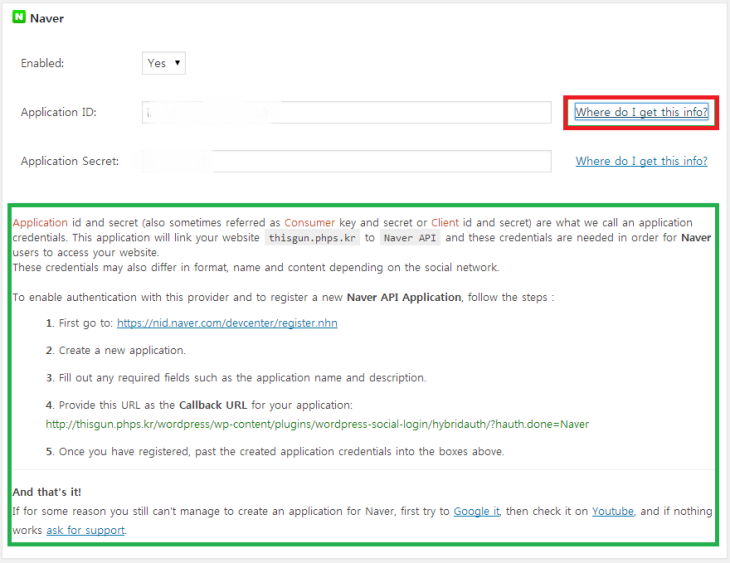This screenshot has height=563, width=730.
Task: Click the 'Naver' heading text
Action: 47,18
